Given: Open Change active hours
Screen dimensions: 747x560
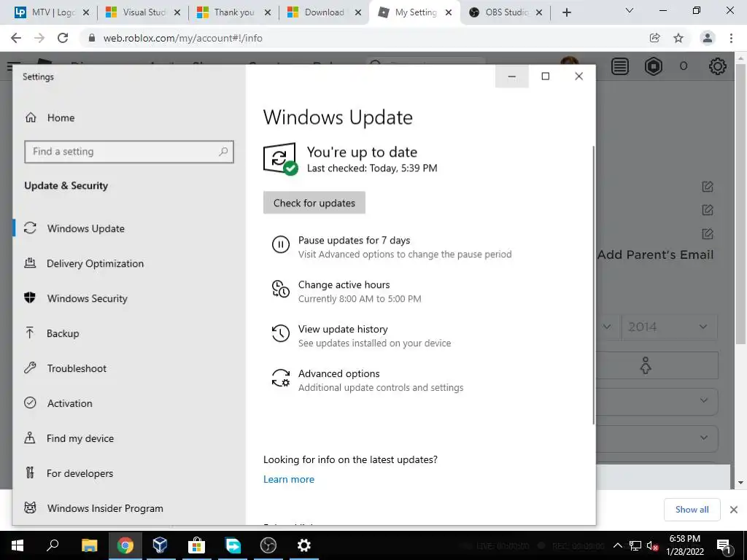Looking at the screenshot, I should tap(347, 292).
